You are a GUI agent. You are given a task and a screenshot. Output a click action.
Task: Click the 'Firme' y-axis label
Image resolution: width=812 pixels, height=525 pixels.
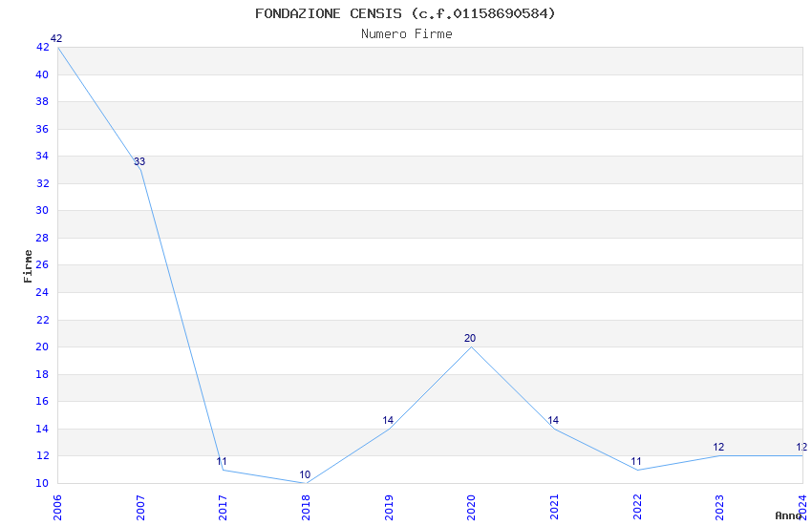28,266
